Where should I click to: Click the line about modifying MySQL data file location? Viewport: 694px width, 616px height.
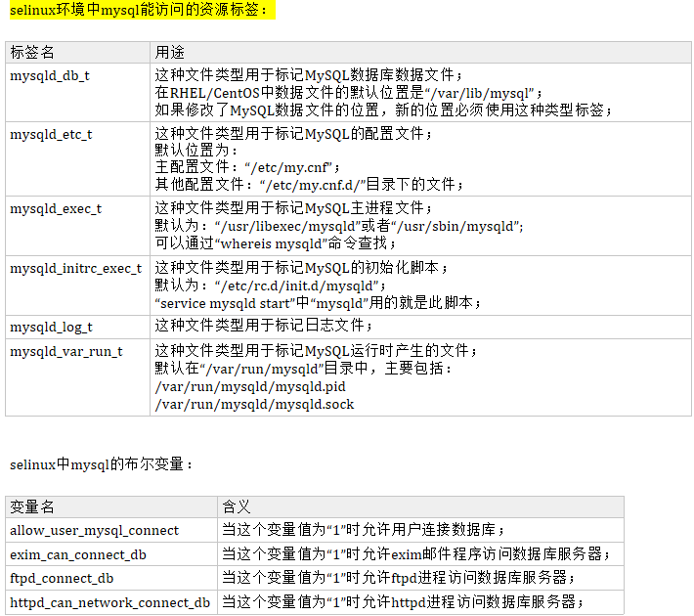tap(383, 110)
